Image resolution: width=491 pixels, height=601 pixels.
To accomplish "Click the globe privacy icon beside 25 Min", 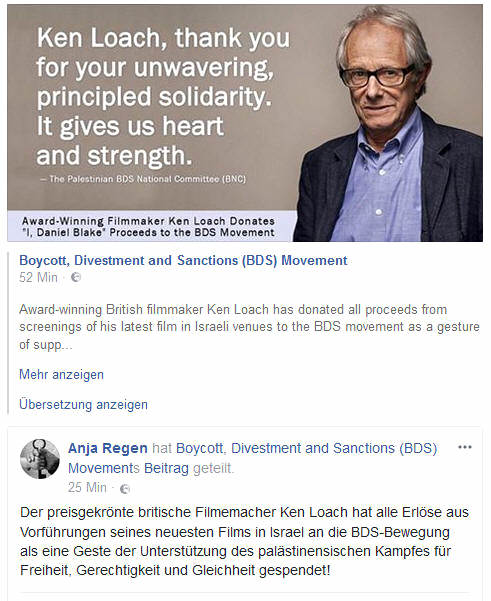I will point(125,489).
